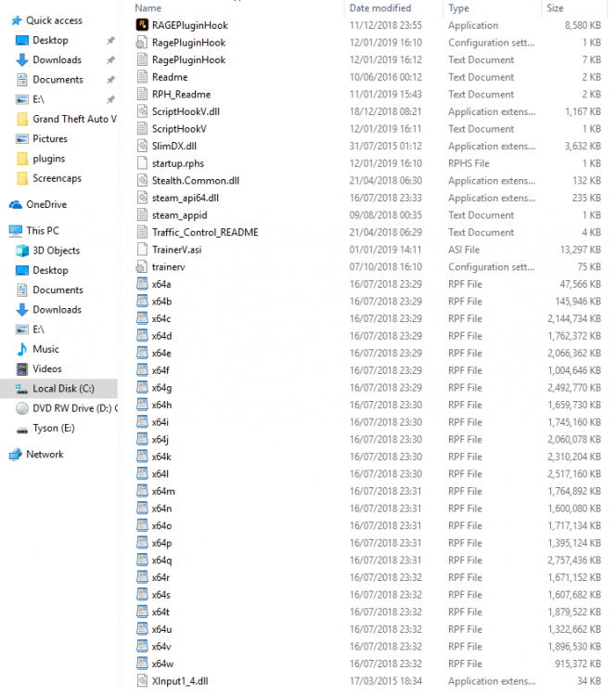
Task: Select the x64m file name
Action: point(163,491)
